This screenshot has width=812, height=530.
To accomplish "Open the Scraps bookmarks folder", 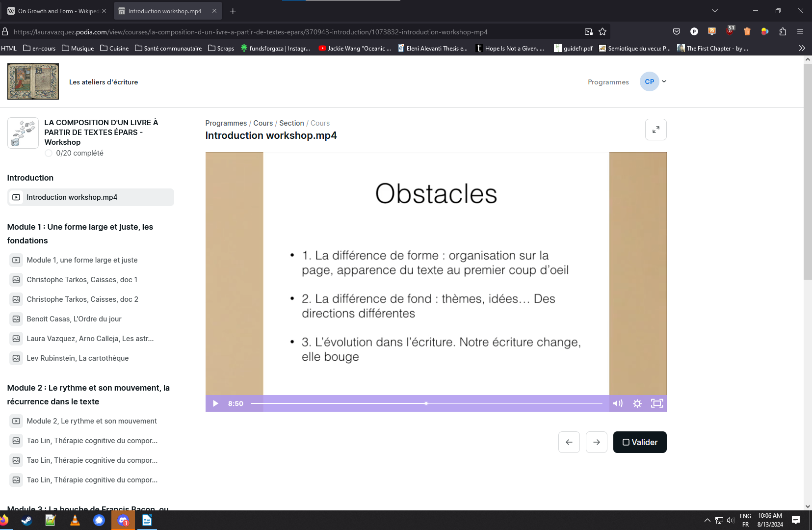I will pos(221,48).
